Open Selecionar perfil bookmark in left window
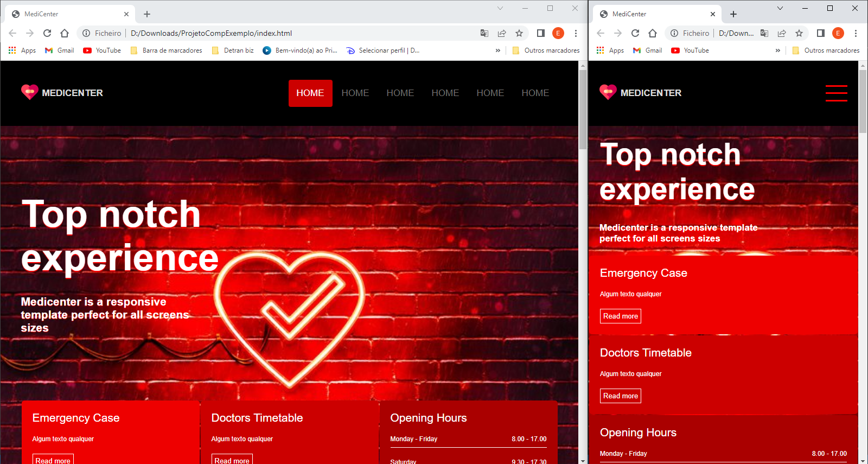The image size is (868, 464). tap(383, 50)
